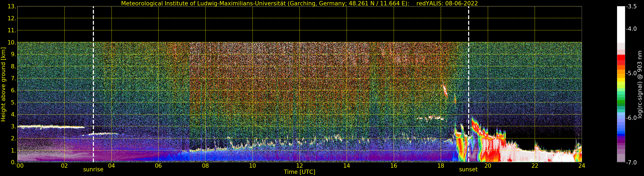Screen dimensions: 644x176
Task: Click the dashed white sunrise marker line
Action: pos(93,84)
